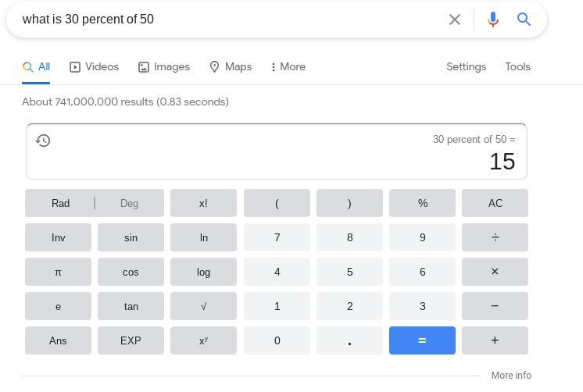Switch to the Images results tab

[x=164, y=67]
